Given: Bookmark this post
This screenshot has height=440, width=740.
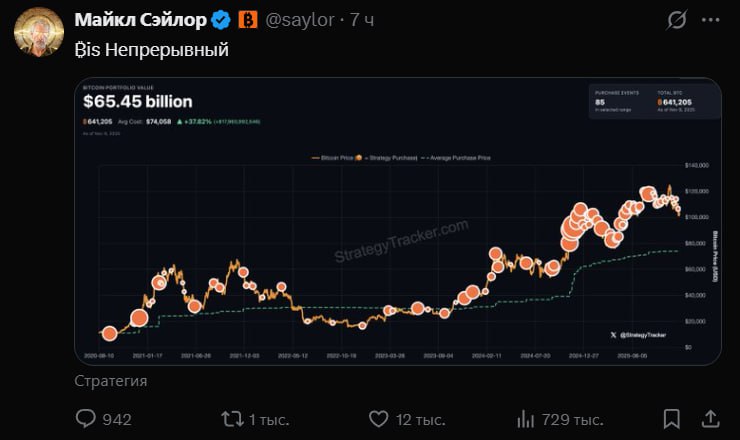Looking at the screenshot, I should [672, 418].
